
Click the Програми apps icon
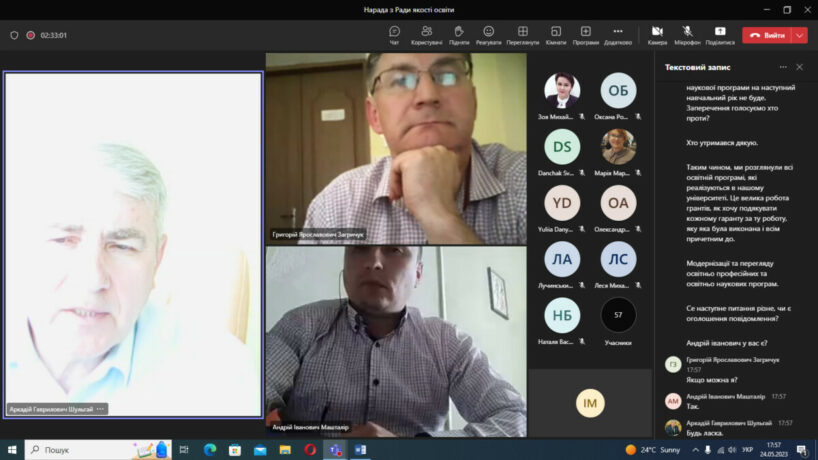point(586,35)
